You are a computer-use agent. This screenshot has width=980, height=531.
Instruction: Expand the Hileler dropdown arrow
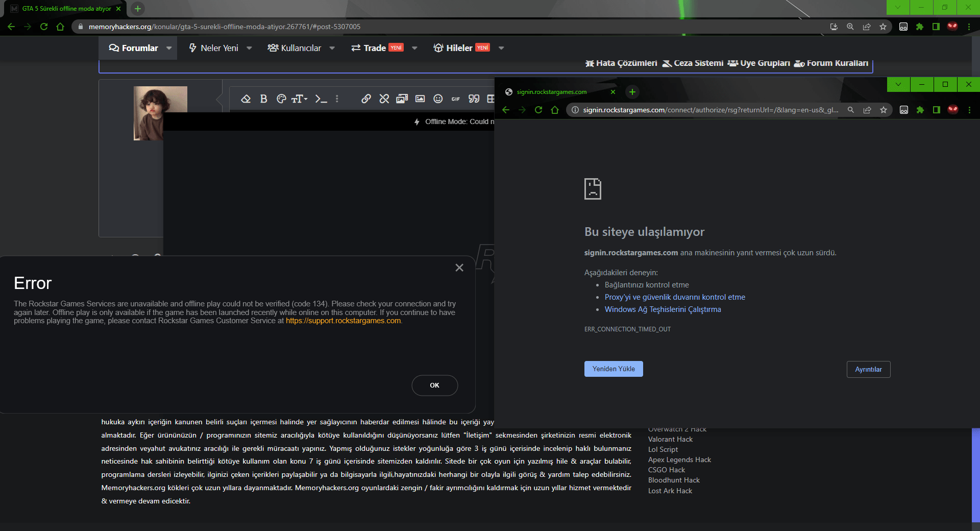point(501,48)
